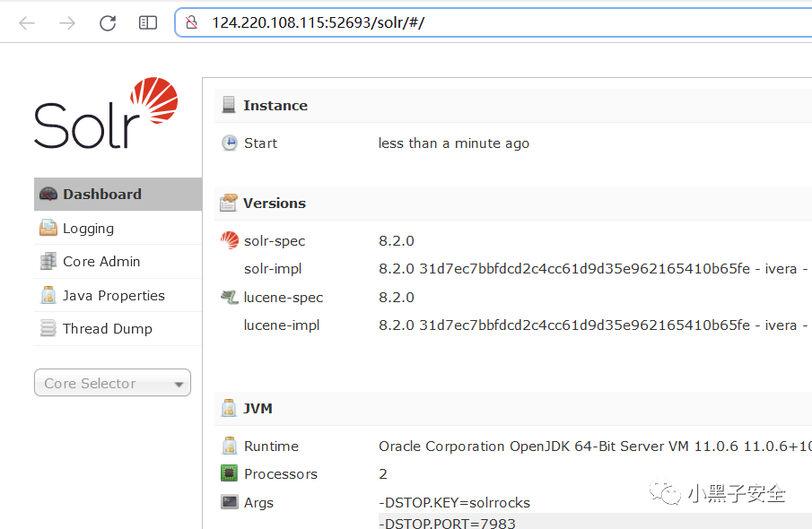Viewport: 812px width, 529px height.
Task: Toggle the browser sidebar panel icon
Action: pyautogui.click(x=148, y=22)
